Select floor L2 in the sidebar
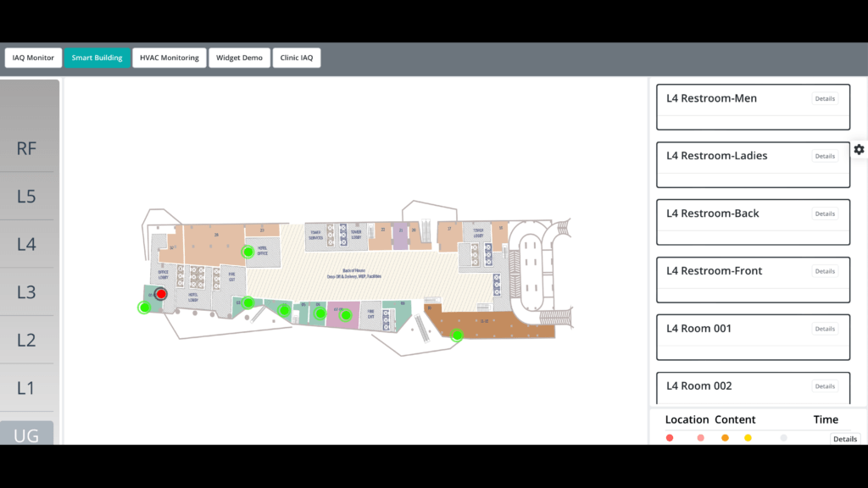Viewport: 868px width, 488px height. point(26,340)
